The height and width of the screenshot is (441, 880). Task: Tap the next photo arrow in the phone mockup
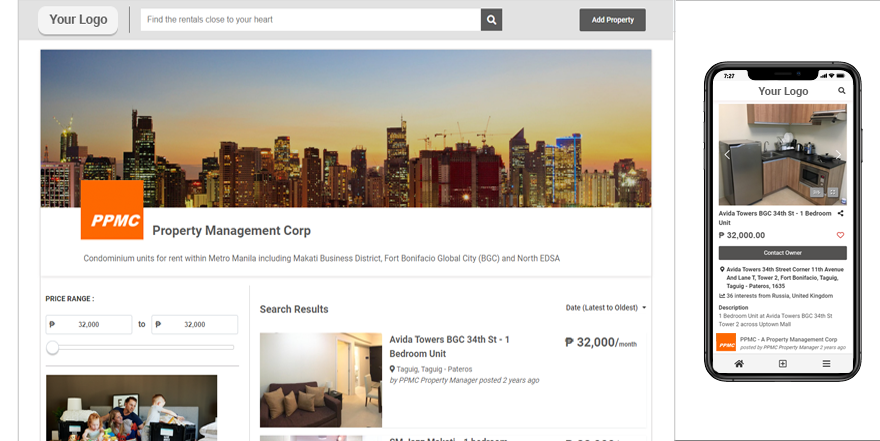coord(838,155)
